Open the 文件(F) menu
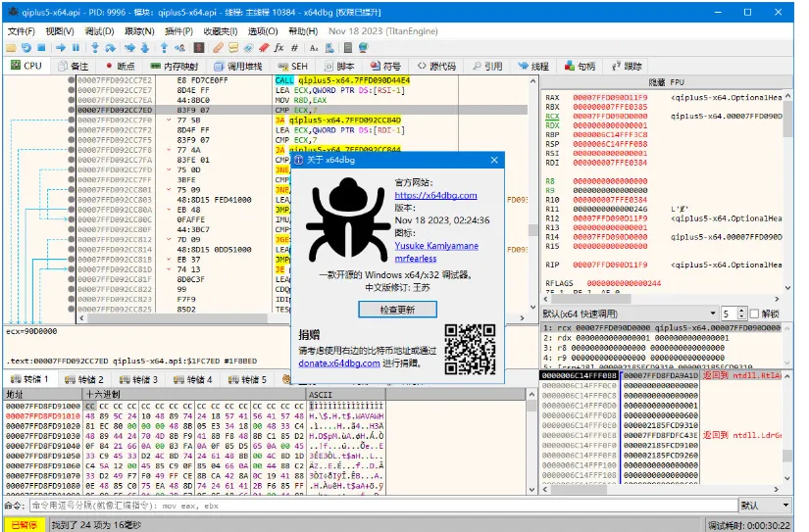The height and width of the screenshot is (532, 809). point(22,31)
